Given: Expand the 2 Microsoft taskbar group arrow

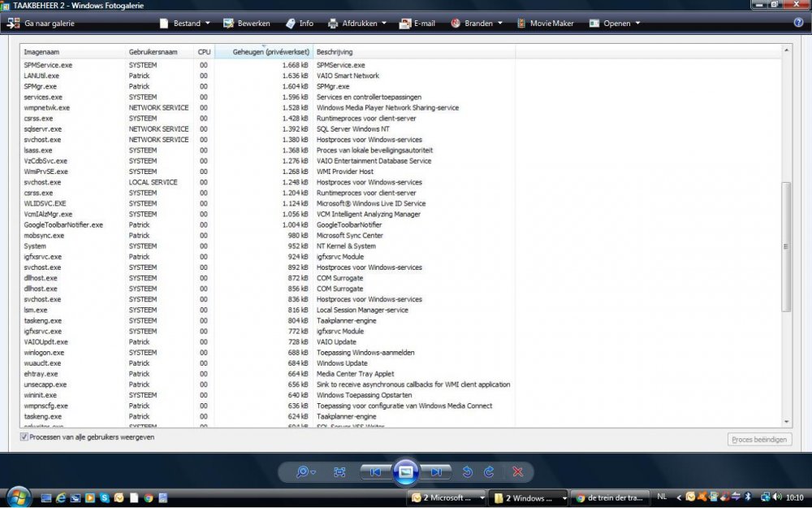Looking at the screenshot, I should [x=482, y=498].
